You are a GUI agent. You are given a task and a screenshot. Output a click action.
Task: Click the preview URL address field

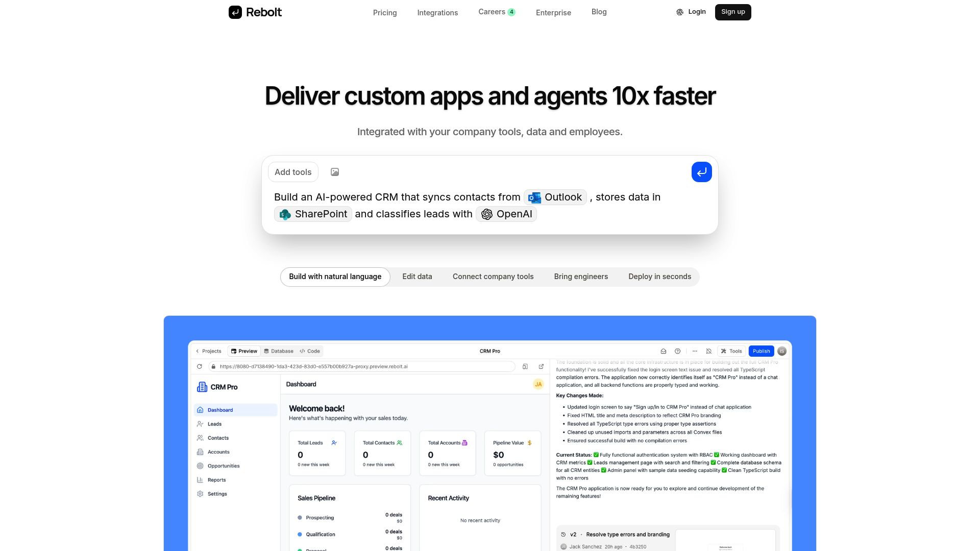362,366
